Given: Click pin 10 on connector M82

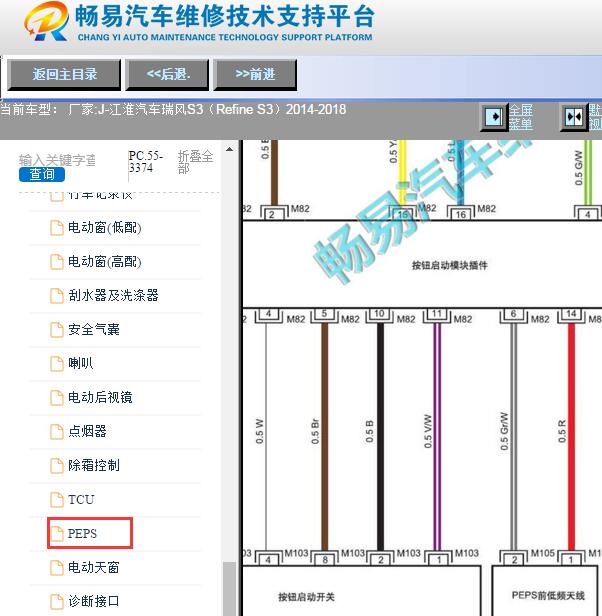Looking at the screenshot, I should (x=379, y=314).
